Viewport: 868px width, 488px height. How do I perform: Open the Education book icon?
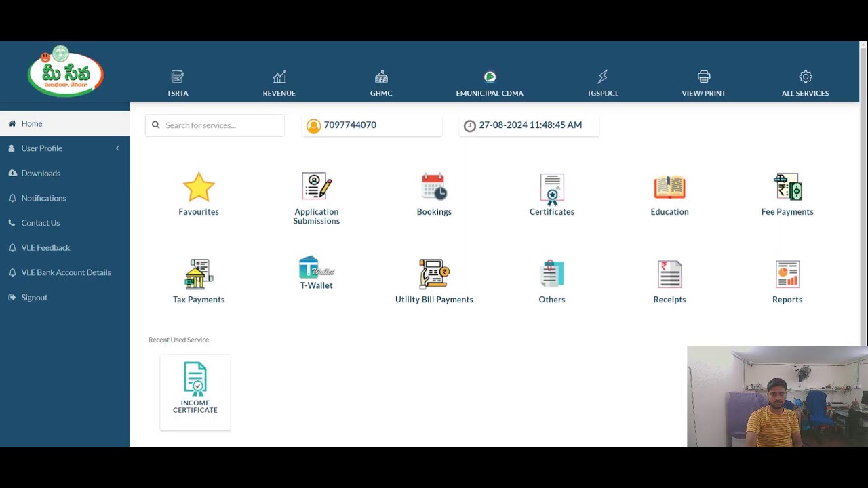tap(669, 187)
